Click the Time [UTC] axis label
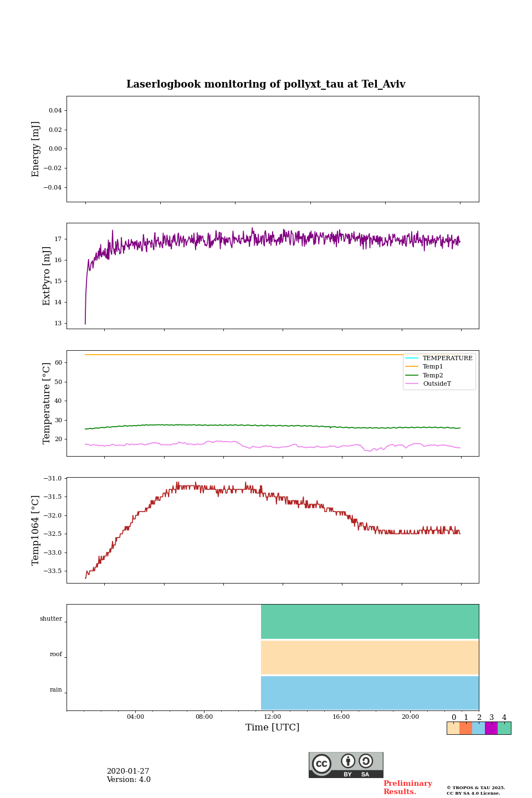532x798 pixels. click(x=273, y=727)
